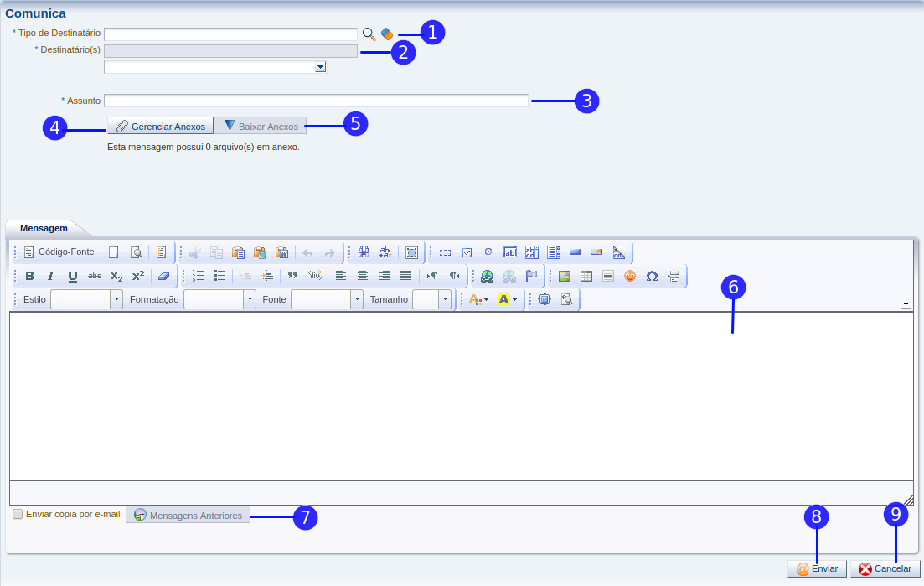Open the smiley emoticon picker

[630, 276]
